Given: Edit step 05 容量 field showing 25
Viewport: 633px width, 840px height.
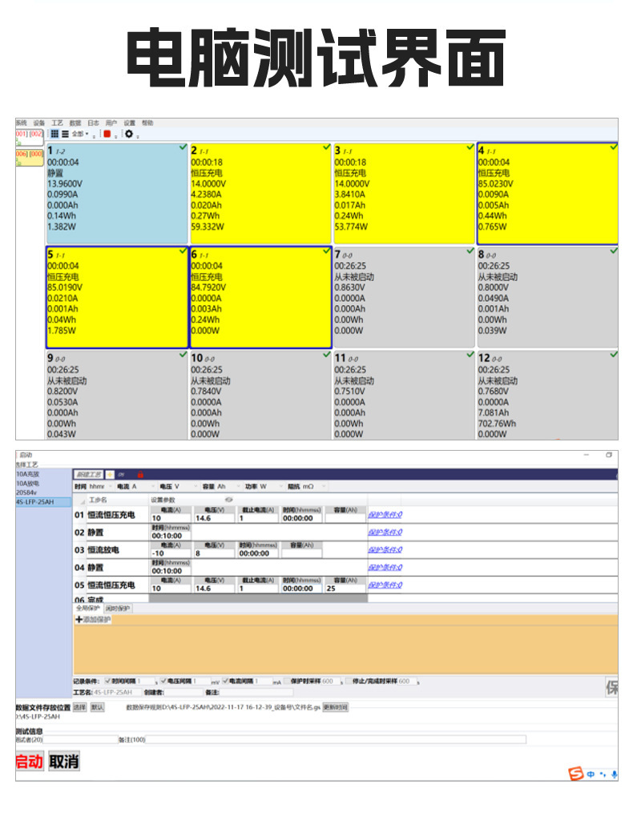Looking at the screenshot, I should pos(345,589).
